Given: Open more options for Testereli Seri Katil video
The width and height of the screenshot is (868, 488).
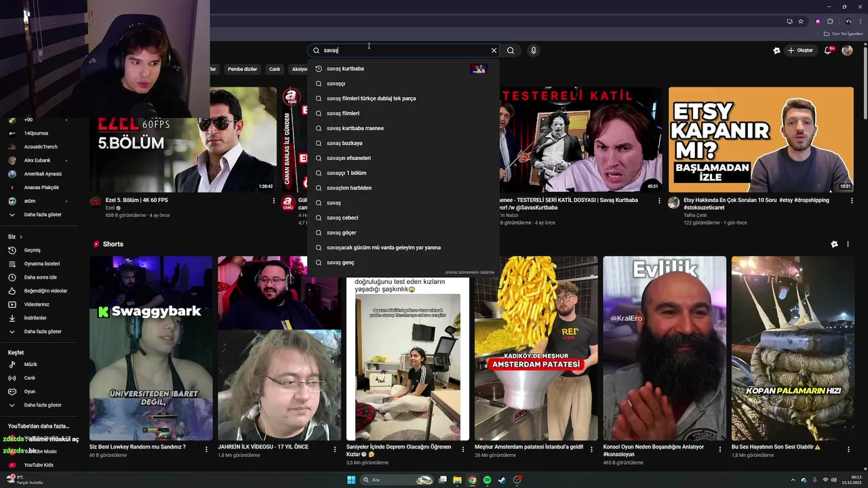Looking at the screenshot, I should point(659,201).
